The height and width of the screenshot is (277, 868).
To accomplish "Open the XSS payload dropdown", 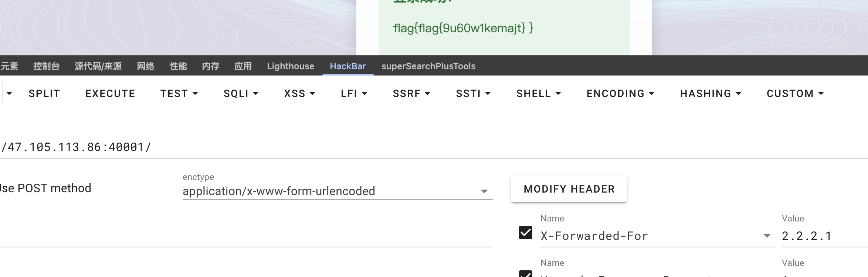I will point(299,94).
